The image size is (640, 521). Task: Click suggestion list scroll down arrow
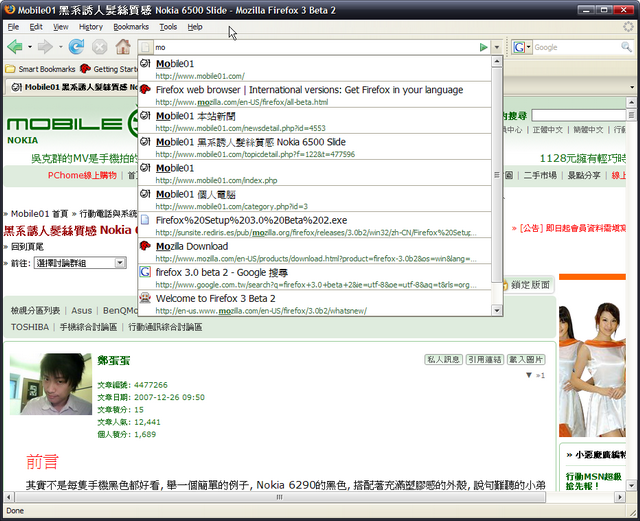(x=497, y=310)
